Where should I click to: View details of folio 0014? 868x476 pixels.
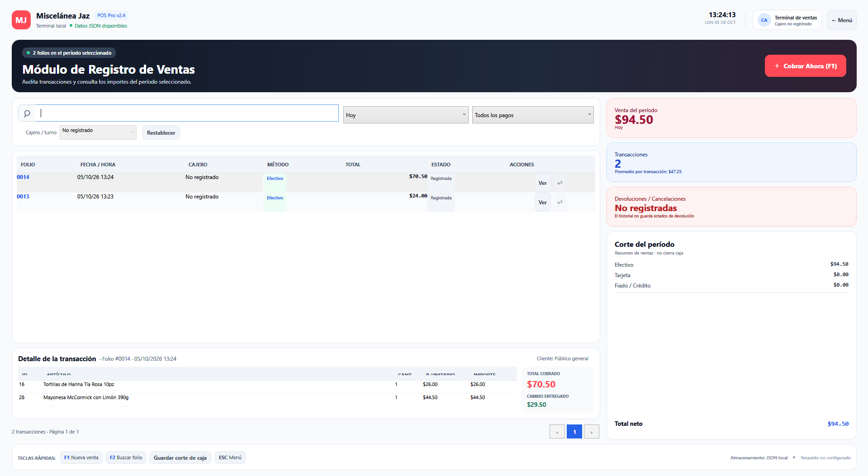tap(543, 183)
